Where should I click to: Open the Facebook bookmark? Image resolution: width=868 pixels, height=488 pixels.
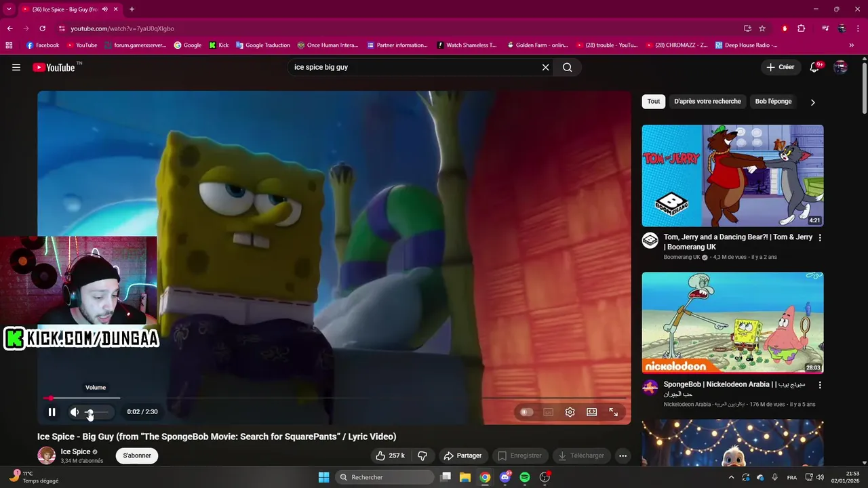pyautogui.click(x=43, y=45)
